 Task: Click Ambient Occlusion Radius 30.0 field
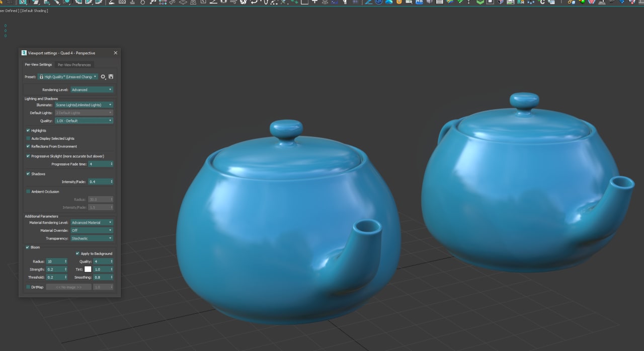pyautogui.click(x=101, y=199)
